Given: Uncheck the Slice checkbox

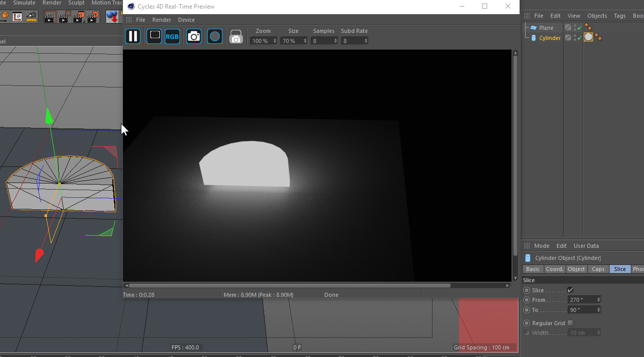Looking at the screenshot, I should pyautogui.click(x=571, y=290).
